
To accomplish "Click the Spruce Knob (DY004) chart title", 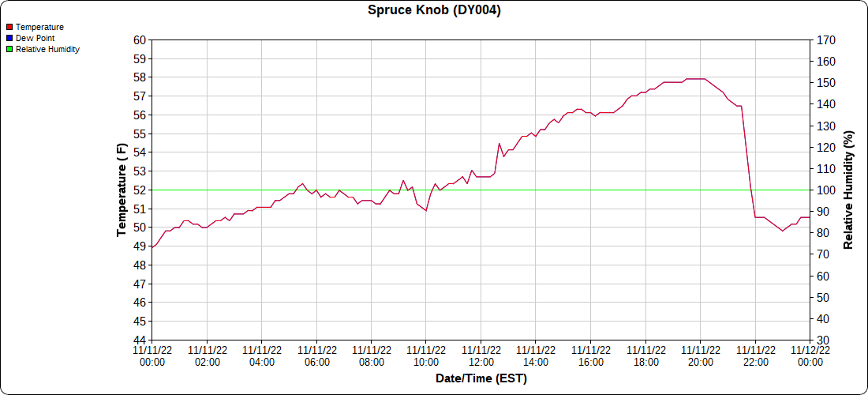I will [x=434, y=10].
